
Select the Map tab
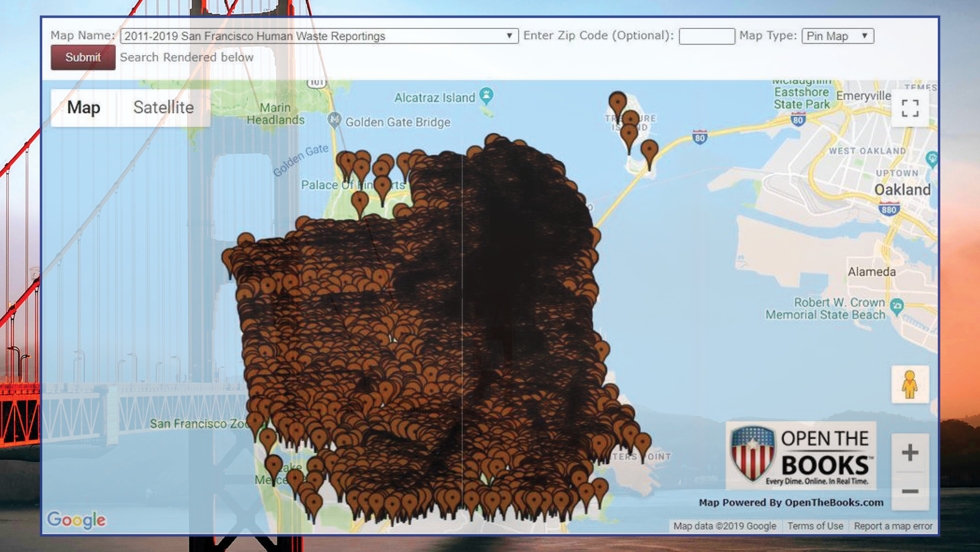84,108
